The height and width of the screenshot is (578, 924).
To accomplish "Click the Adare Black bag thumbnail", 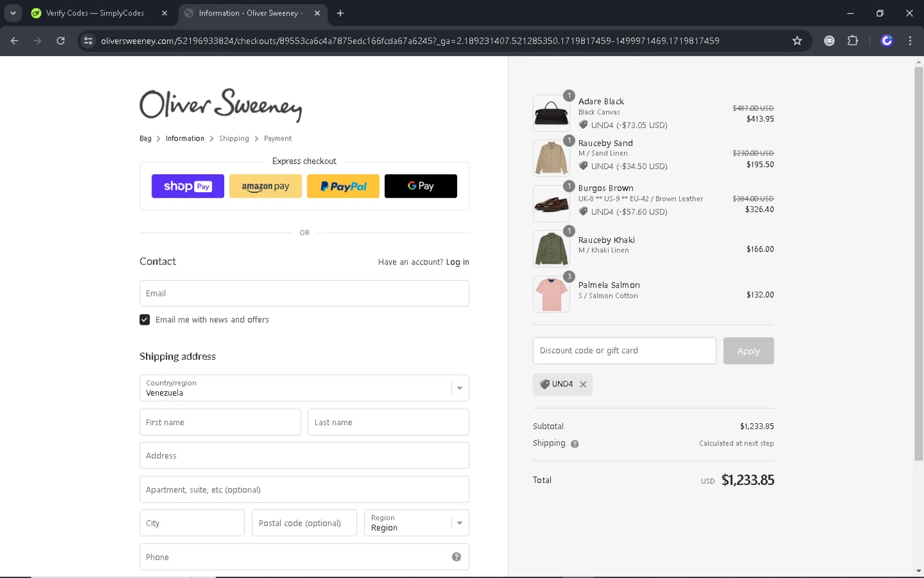I will tap(551, 113).
